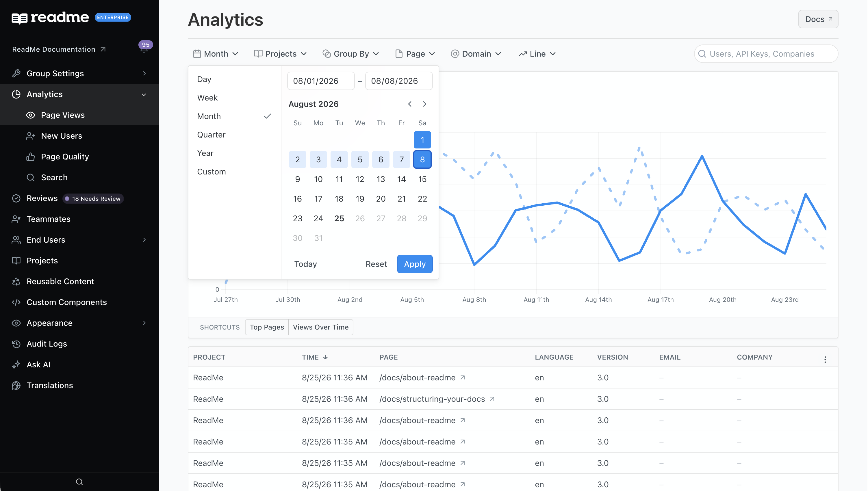The width and height of the screenshot is (868, 491).
Task: Open the sidebar search magnifier at bottom
Action: 79,481
